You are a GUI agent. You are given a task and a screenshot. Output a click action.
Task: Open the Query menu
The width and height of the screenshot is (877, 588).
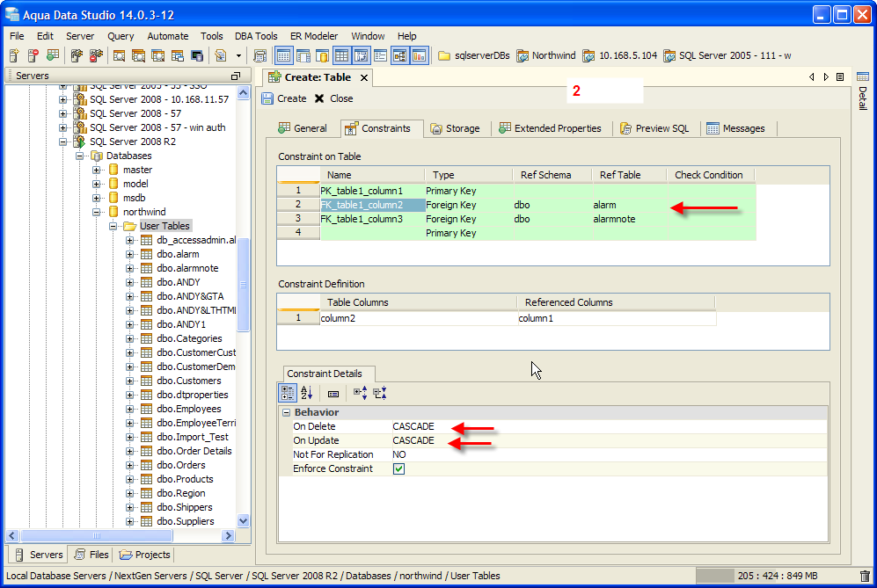tap(121, 36)
